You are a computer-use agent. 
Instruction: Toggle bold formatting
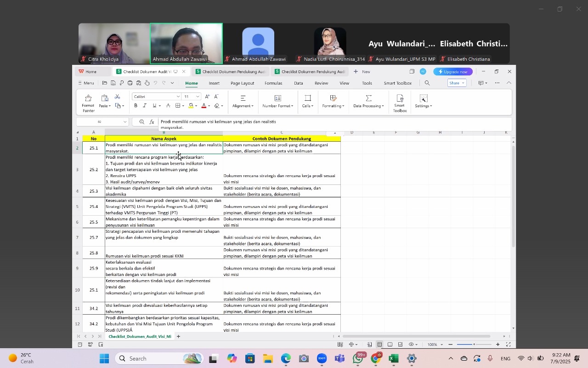tap(136, 106)
